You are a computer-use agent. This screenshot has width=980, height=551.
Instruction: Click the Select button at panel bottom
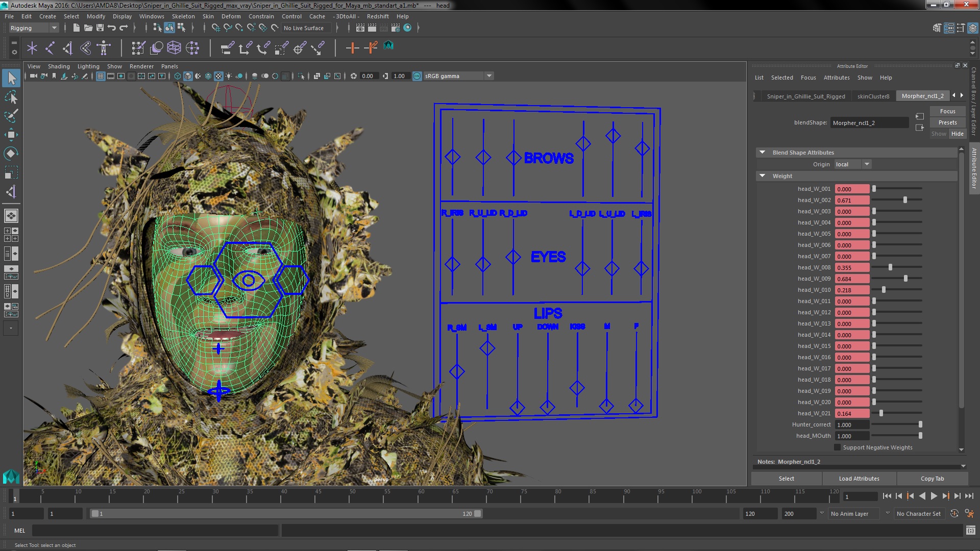click(786, 479)
